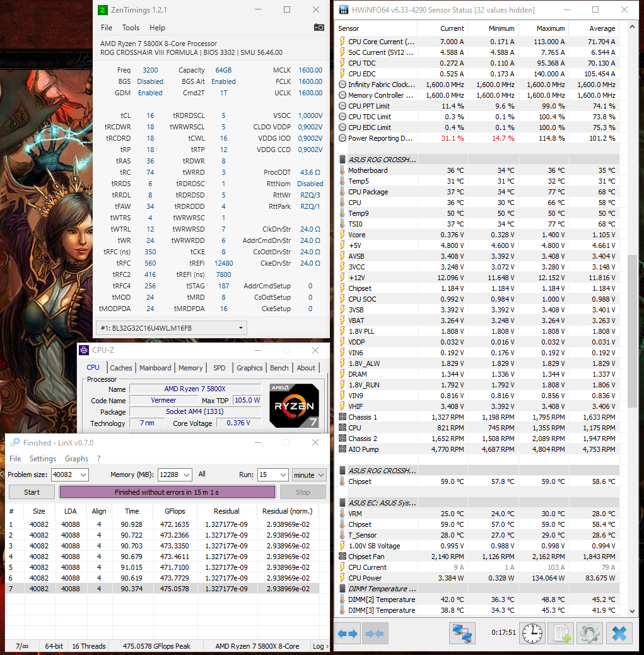Switch to CPU-Z About tab

coord(306,368)
